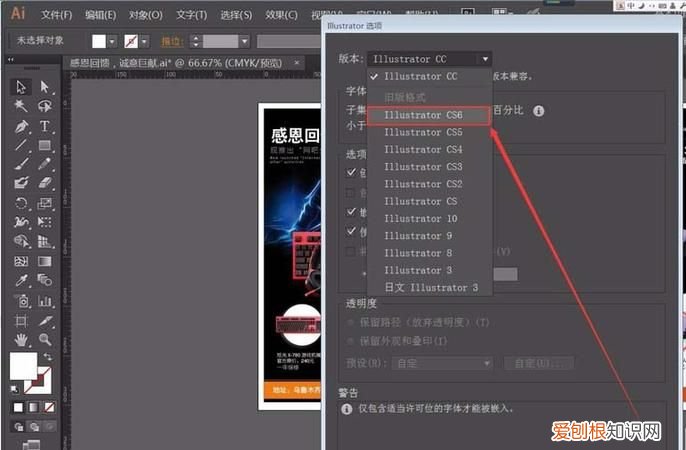This screenshot has height=450, width=686.
Task: Open the 对象(O) menu
Action: click(x=146, y=15)
